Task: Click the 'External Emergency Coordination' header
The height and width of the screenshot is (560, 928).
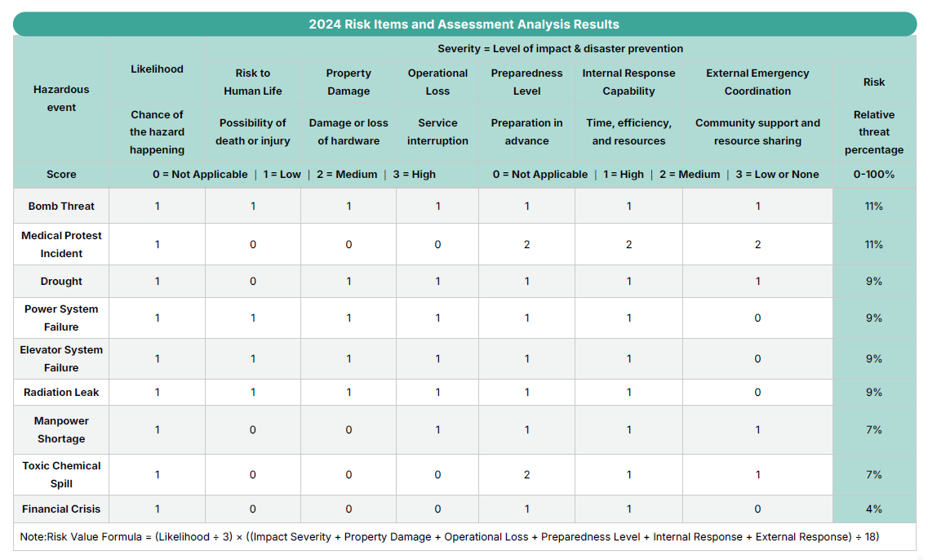Action: pyautogui.click(x=757, y=82)
